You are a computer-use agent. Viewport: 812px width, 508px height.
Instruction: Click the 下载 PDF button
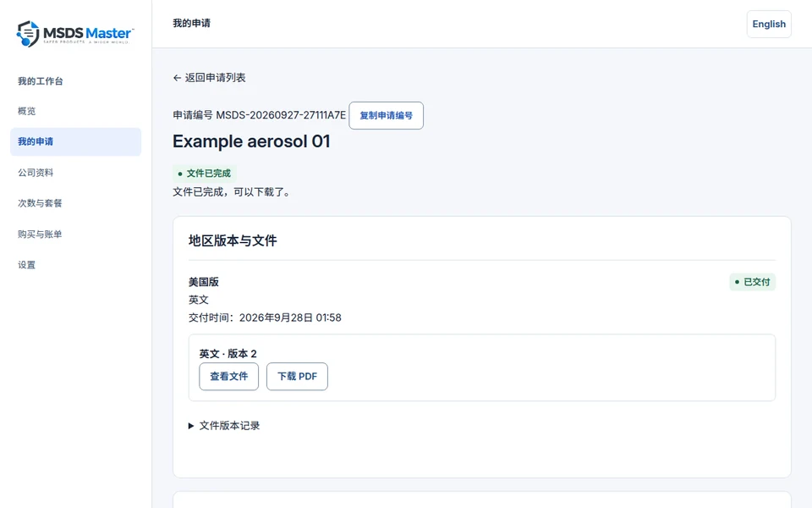tap(297, 376)
